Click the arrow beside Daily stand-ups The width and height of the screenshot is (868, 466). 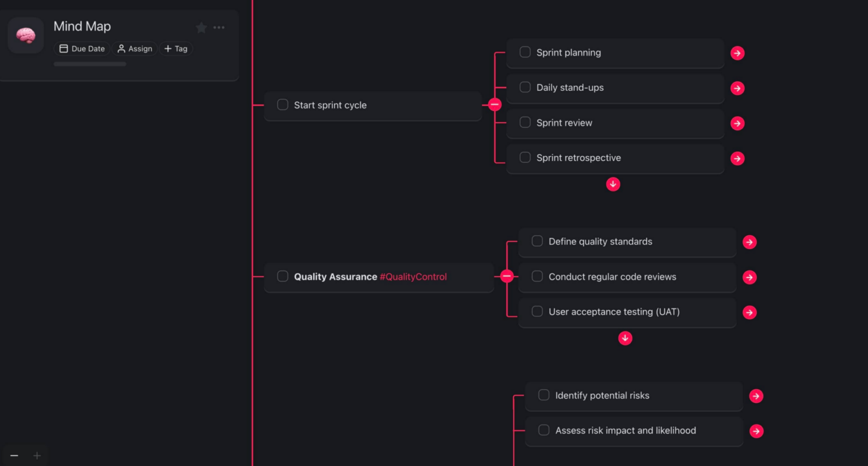[737, 88]
